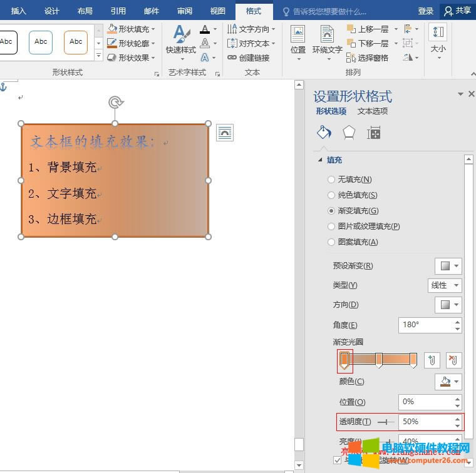Click the Selection Pane (选择窗格) button
This screenshot has width=476, height=473.
(368, 58)
